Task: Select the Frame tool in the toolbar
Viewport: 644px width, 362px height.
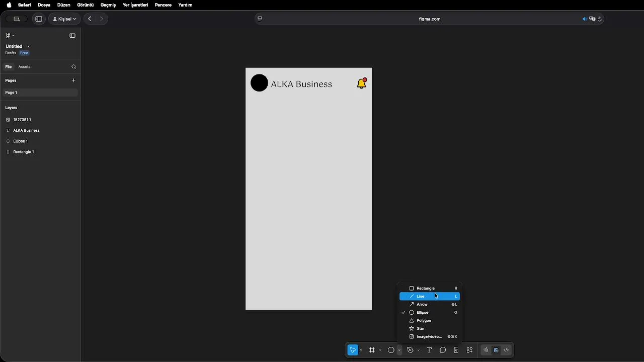Action: (372, 350)
